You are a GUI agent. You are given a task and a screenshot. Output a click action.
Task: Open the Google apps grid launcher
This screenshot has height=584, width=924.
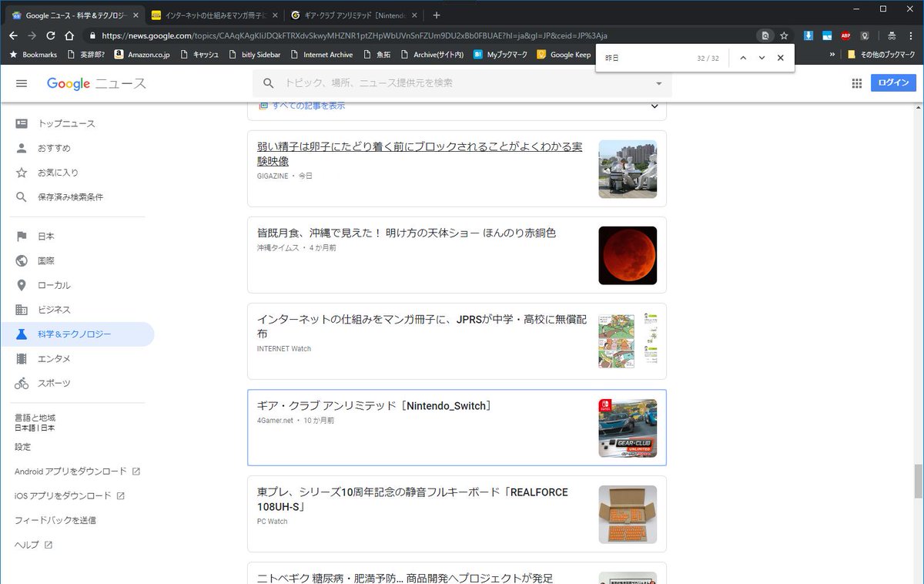pyautogui.click(x=856, y=83)
